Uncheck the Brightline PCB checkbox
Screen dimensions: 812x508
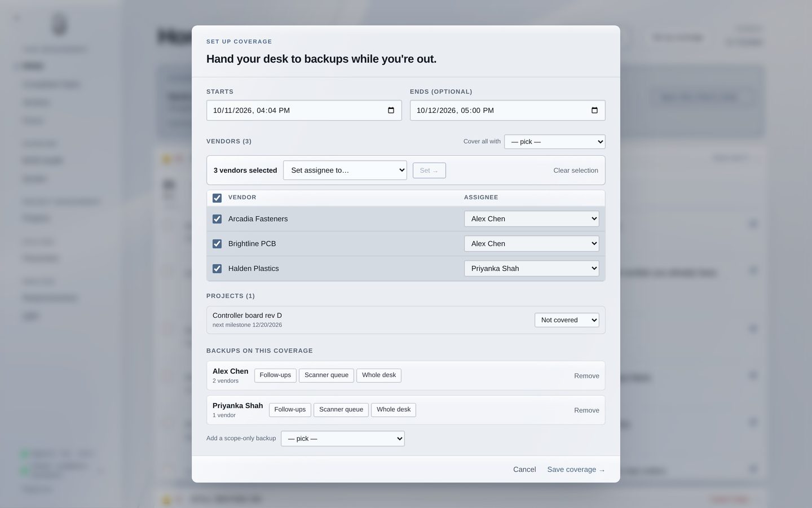[217, 244]
